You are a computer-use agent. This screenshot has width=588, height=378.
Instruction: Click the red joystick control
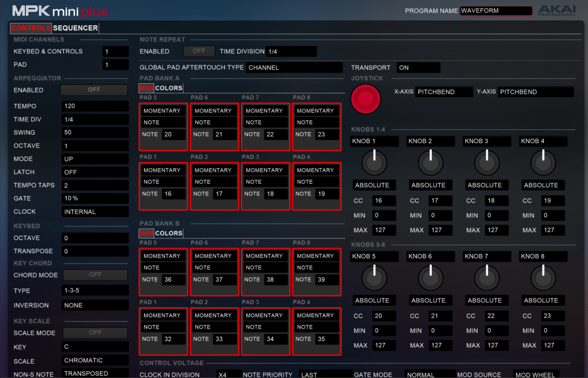(x=366, y=99)
